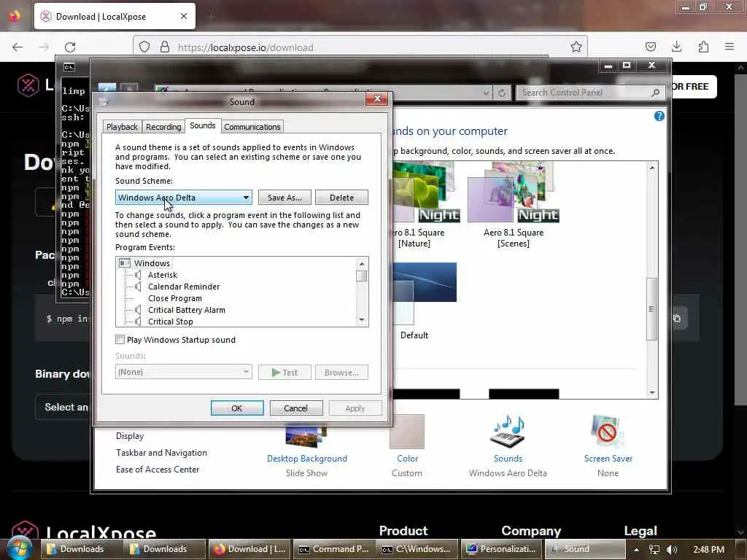The image size is (747, 560).
Task: Open Personalization taskbar button
Action: click(x=501, y=549)
